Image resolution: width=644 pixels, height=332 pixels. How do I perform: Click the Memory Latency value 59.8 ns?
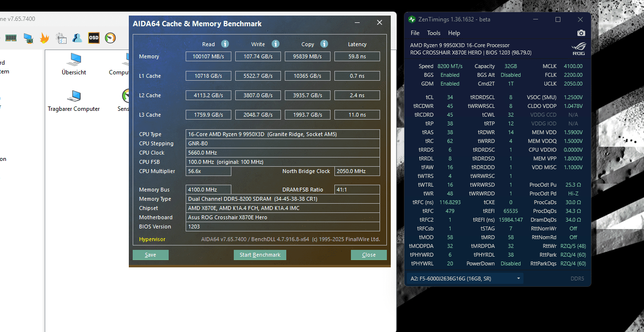click(x=357, y=56)
